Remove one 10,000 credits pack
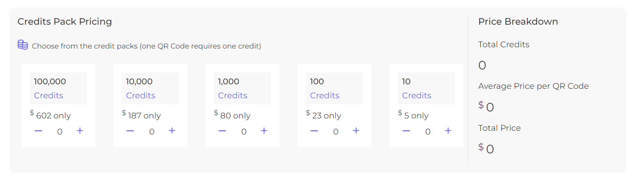 130,131
